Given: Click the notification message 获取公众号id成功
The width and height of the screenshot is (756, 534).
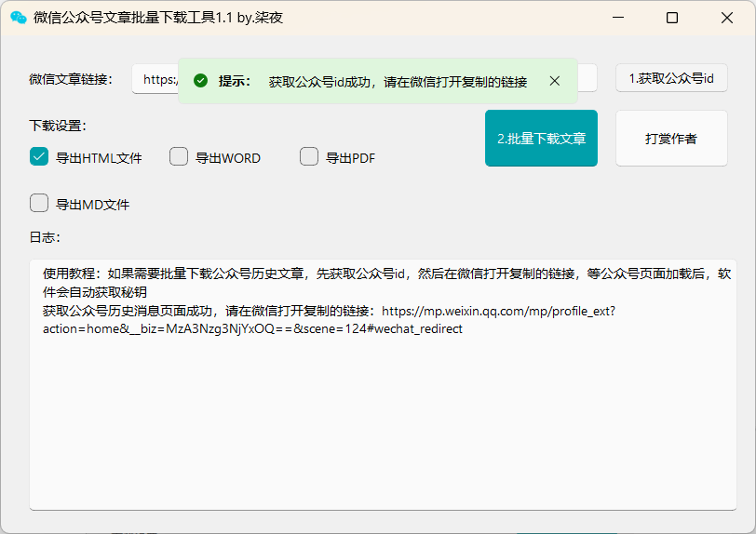Looking at the screenshot, I should tap(398, 82).
